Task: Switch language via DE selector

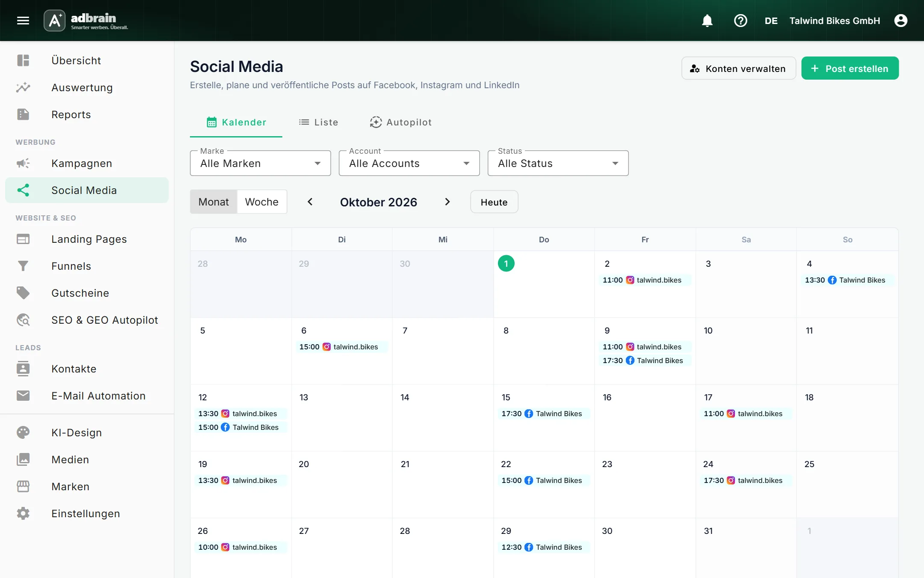Action: pos(771,21)
